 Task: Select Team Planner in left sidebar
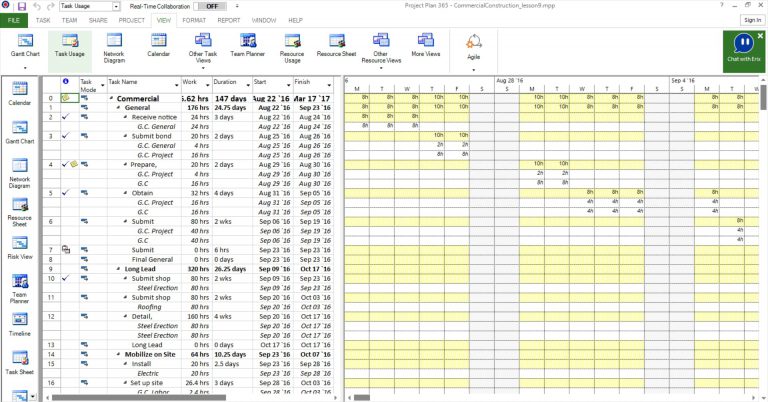point(20,288)
